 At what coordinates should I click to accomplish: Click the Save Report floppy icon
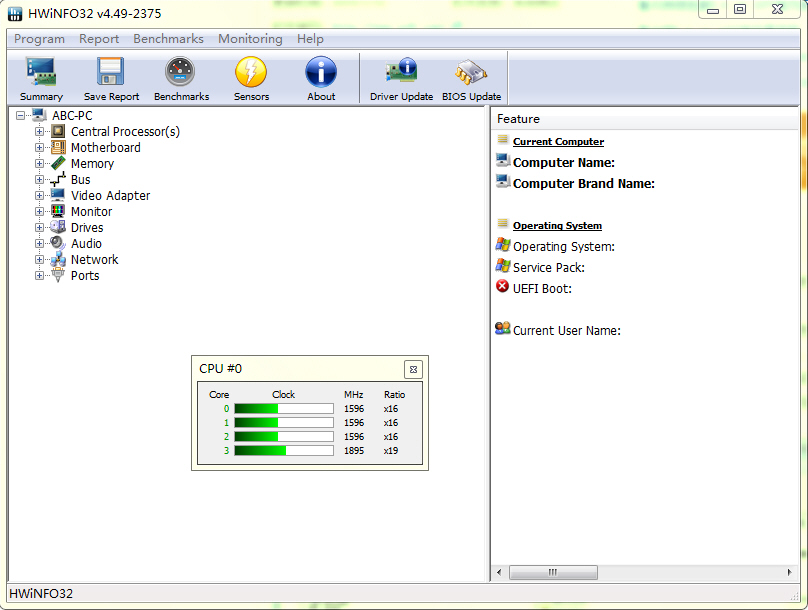tap(111, 72)
